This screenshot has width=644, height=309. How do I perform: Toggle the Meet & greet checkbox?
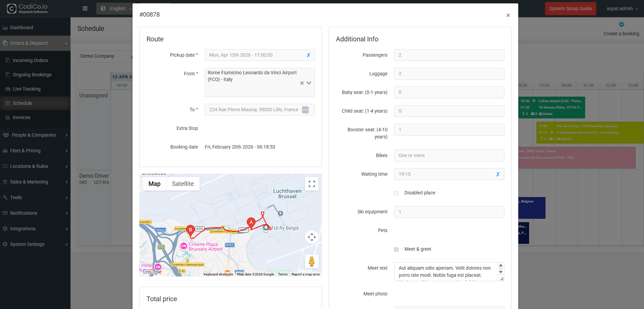(396, 249)
